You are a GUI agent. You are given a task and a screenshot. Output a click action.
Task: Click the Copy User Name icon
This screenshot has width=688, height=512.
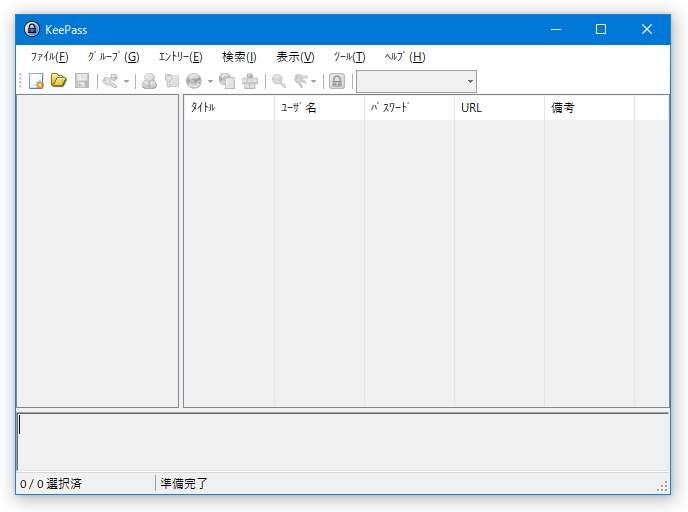click(x=150, y=81)
